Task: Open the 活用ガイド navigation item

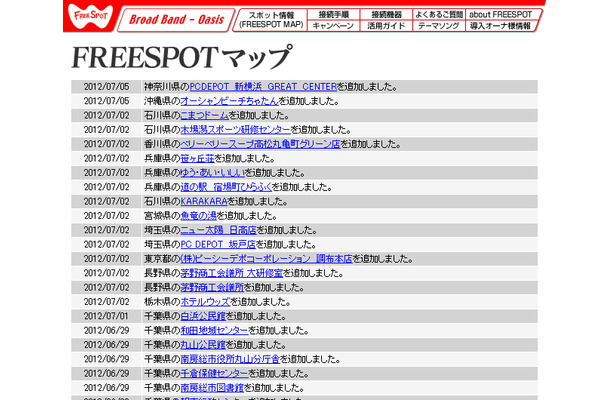Action: 386,26
